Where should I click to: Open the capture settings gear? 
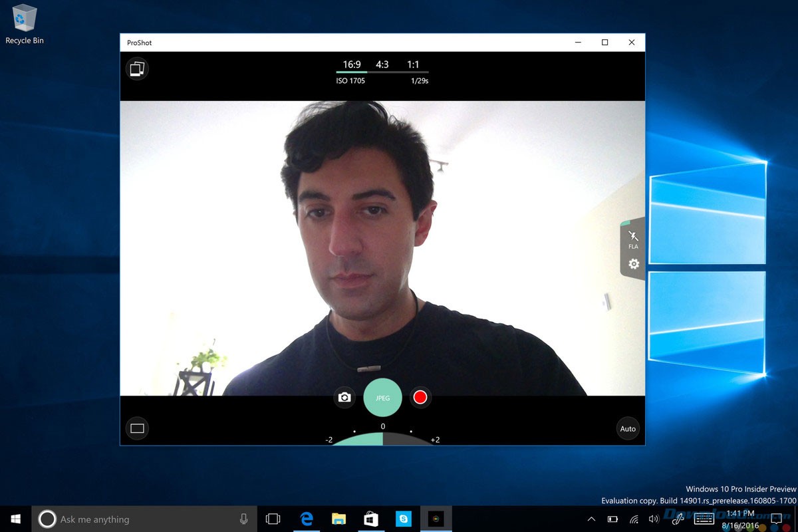tap(632, 264)
